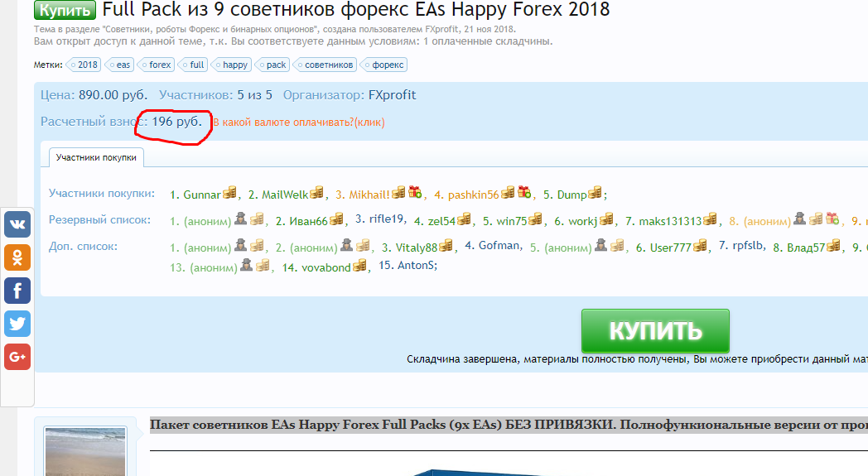Screen dimensions: 868x476
Task: Click coins icon next to win75
Action: click(x=535, y=219)
